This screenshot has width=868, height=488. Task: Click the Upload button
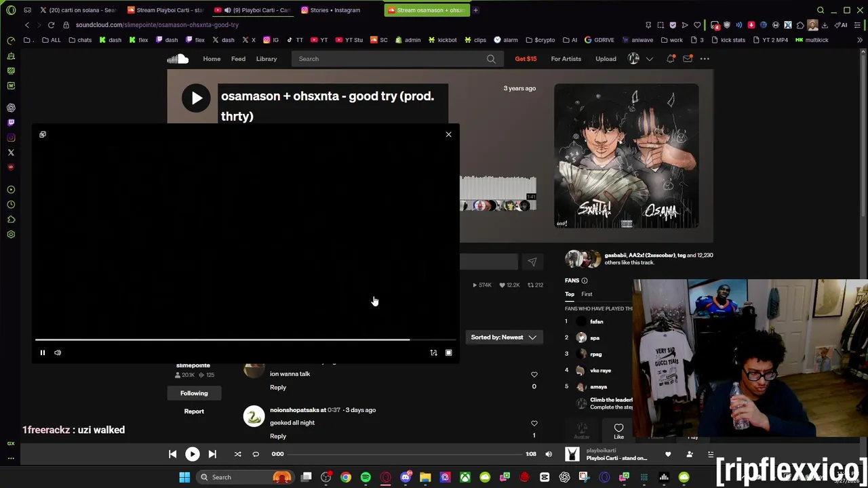(x=606, y=59)
